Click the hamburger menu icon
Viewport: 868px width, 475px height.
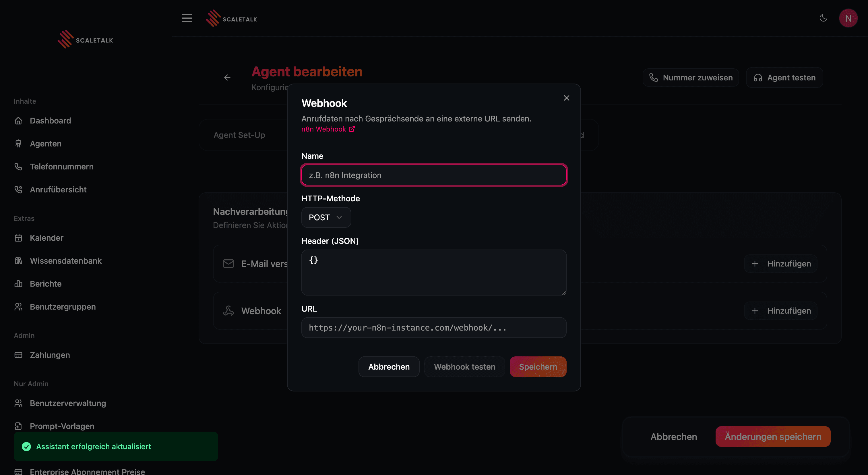[187, 18]
